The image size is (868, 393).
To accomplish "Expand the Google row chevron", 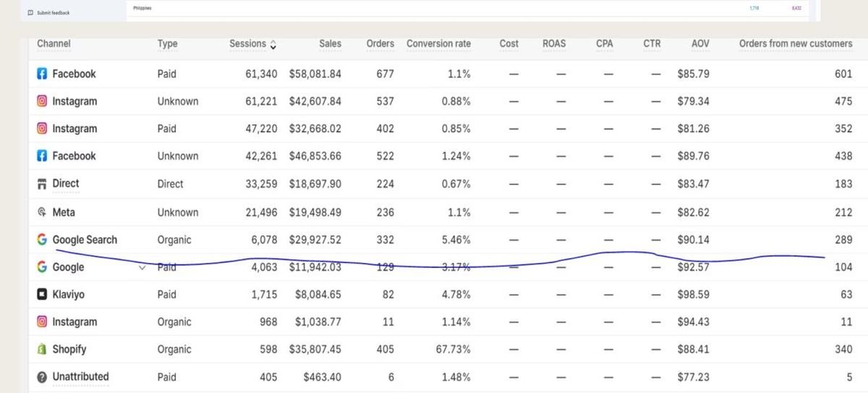I will click(x=142, y=267).
